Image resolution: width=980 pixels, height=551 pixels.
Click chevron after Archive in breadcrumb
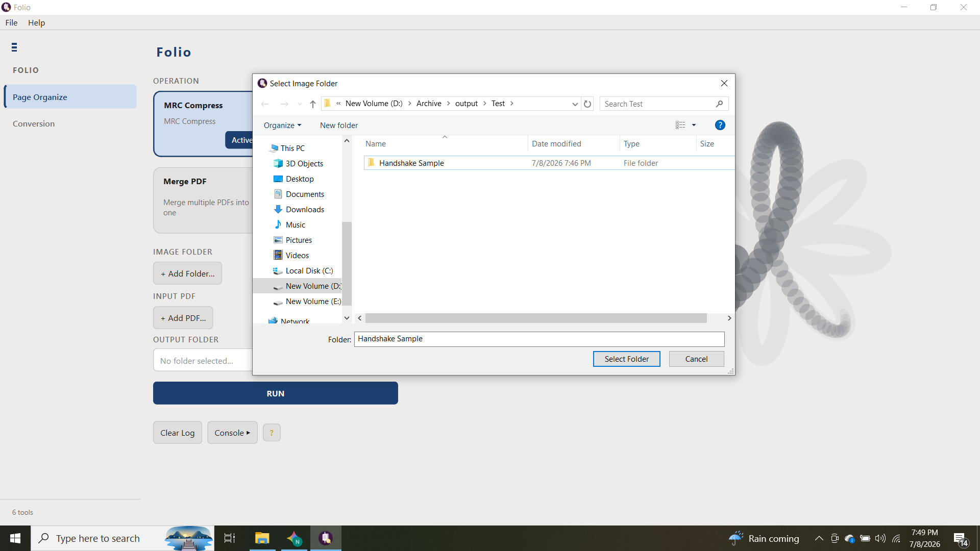pyautogui.click(x=449, y=104)
